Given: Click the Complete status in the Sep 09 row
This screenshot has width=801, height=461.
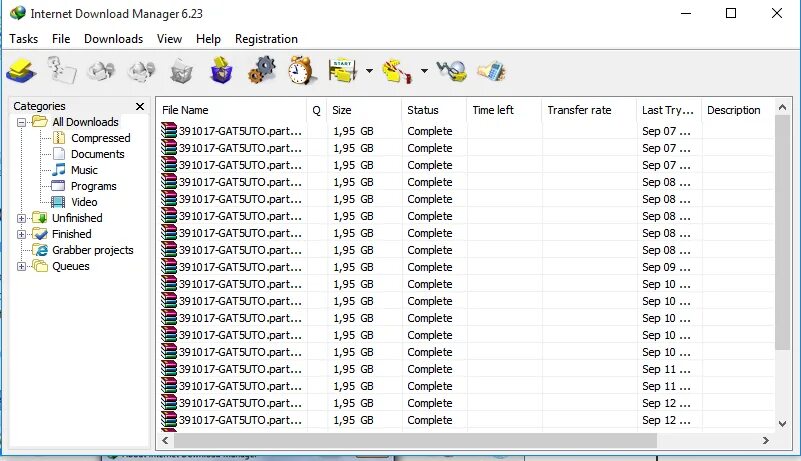Looking at the screenshot, I should (x=430, y=267).
